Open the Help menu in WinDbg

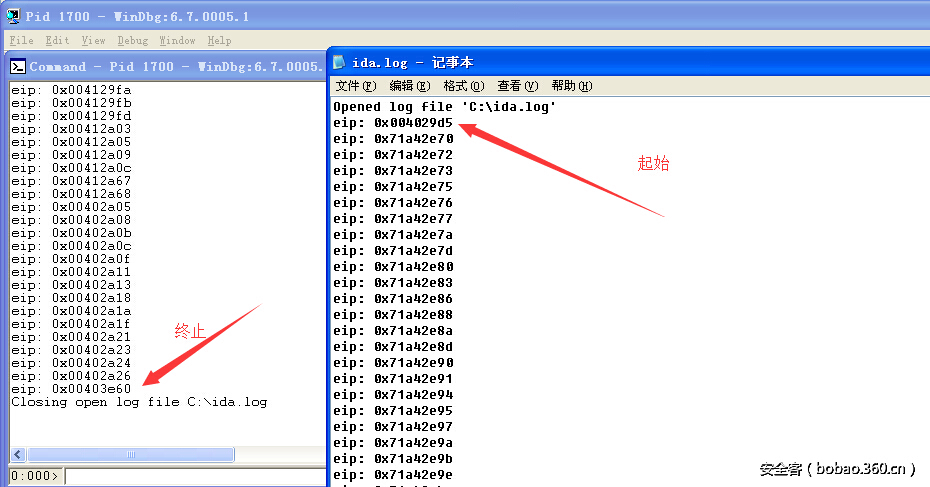[219, 41]
